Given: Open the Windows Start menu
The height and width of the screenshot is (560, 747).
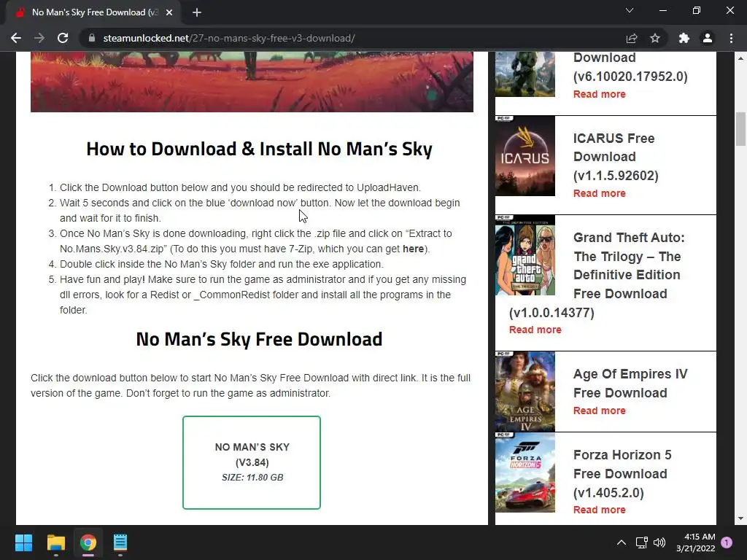Looking at the screenshot, I should tap(23, 542).
